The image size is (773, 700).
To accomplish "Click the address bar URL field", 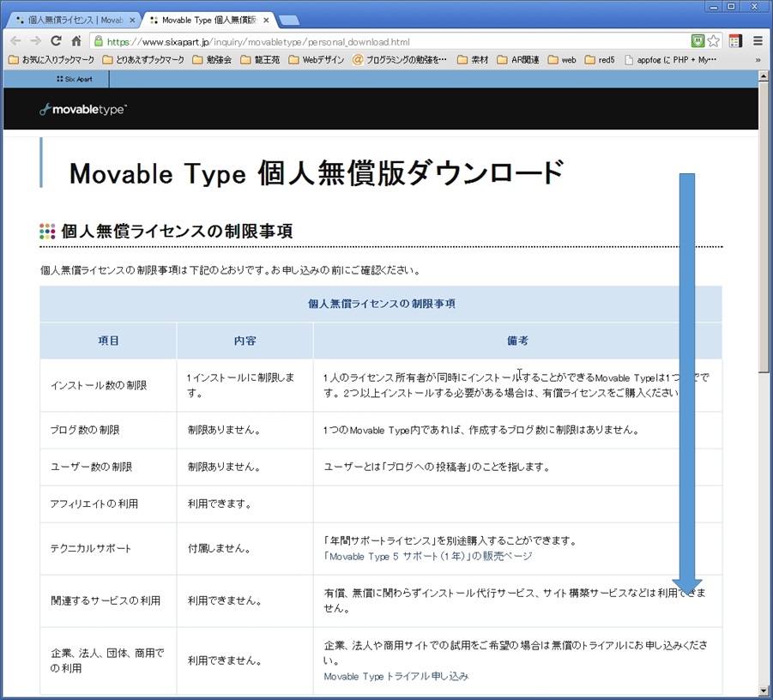I will click(390, 41).
